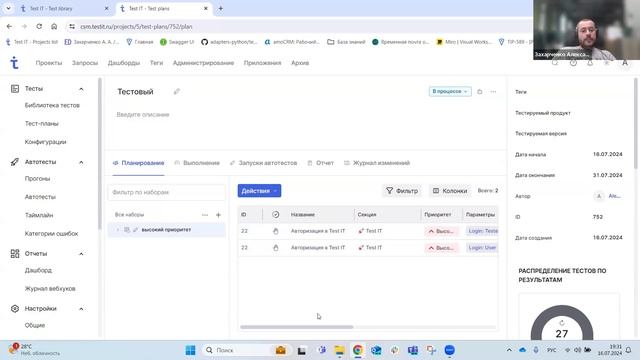Open the Windows notifications bell in tray
The image size is (640, 360).
point(629,350)
